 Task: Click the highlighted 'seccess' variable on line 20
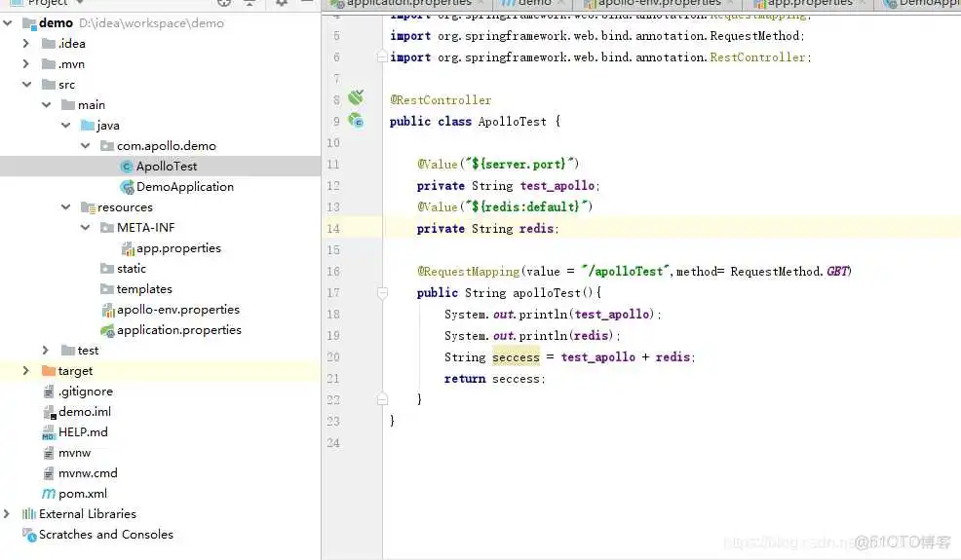(x=516, y=357)
